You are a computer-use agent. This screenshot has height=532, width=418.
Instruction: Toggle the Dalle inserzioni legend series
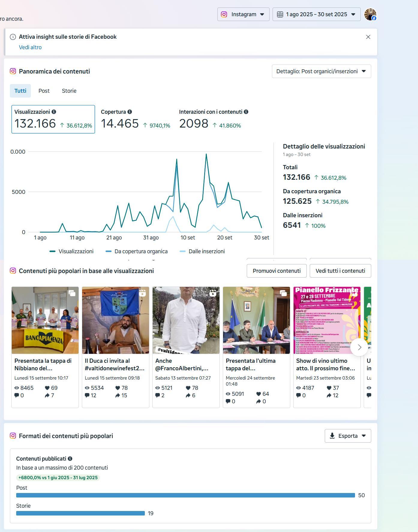tap(202, 251)
